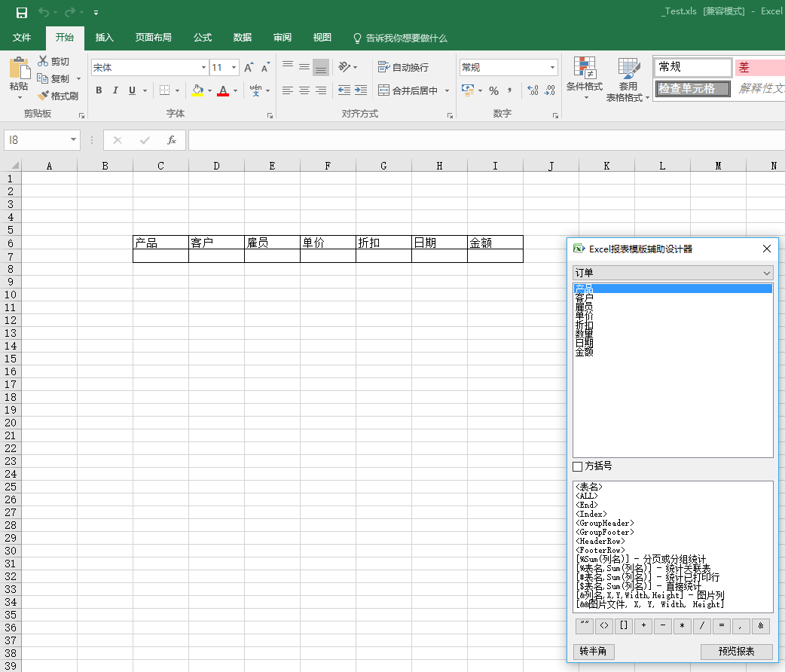Toggle bold formatting
This screenshot has height=672, width=785.
(99, 90)
